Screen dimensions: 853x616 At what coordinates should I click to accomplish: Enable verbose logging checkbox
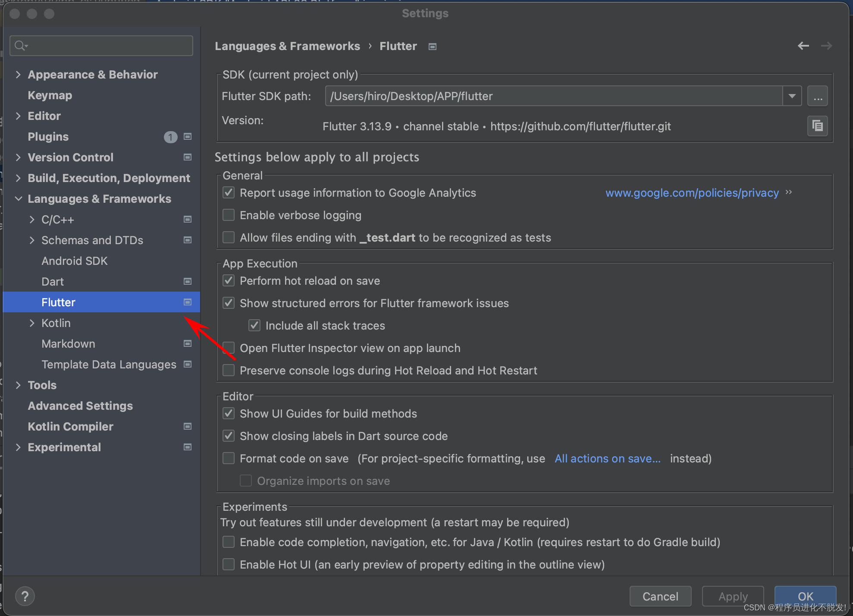pyautogui.click(x=229, y=215)
